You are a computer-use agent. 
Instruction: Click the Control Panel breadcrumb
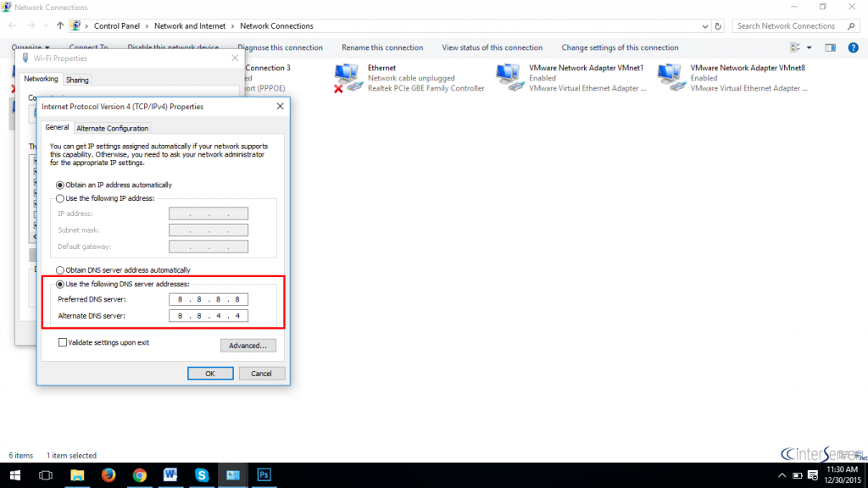pyautogui.click(x=117, y=26)
